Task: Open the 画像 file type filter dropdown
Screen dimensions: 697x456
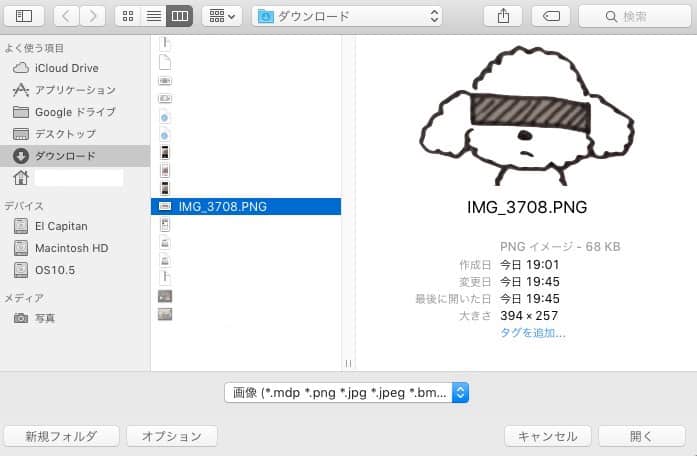Action: 347,393
